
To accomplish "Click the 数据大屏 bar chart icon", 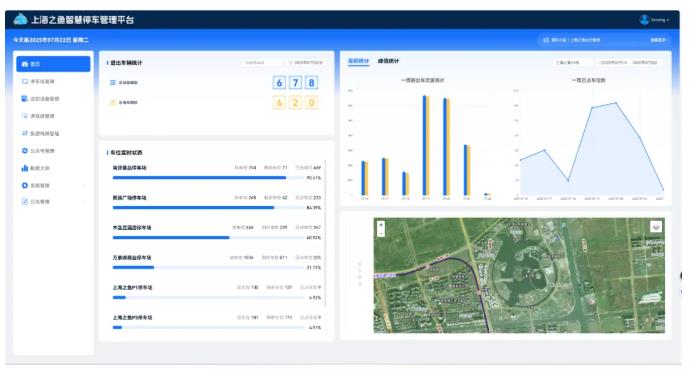I will 25,168.
